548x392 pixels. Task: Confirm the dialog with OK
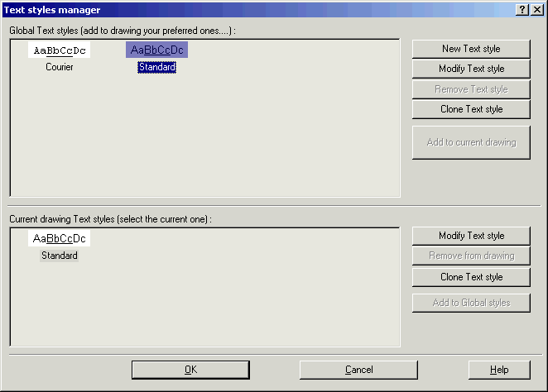[x=190, y=370]
